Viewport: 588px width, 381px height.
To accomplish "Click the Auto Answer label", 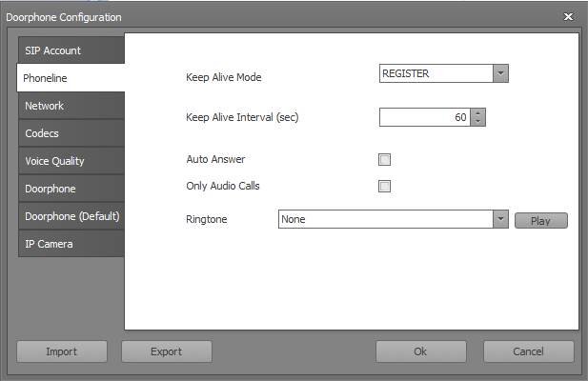I will coord(215,159).
